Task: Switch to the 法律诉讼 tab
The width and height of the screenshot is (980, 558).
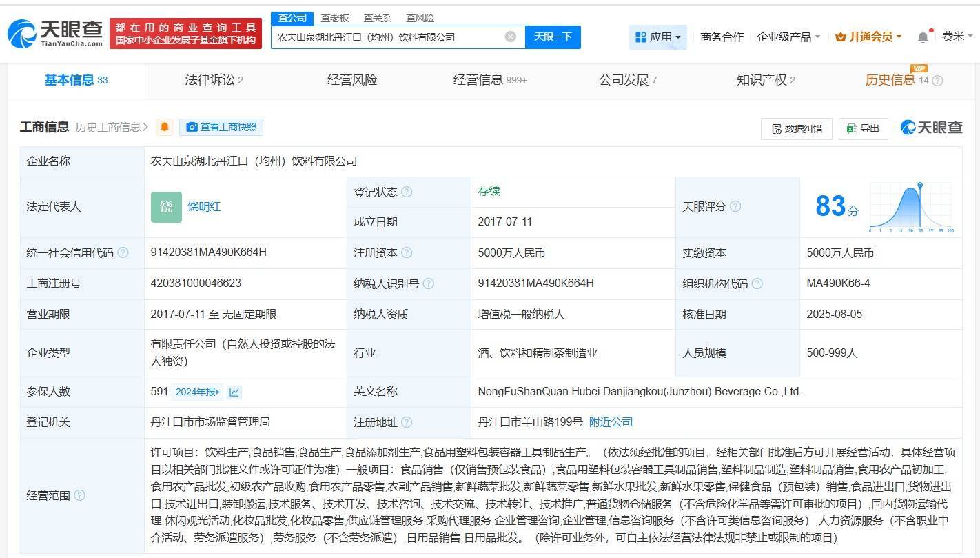Action: click(214, 80)
